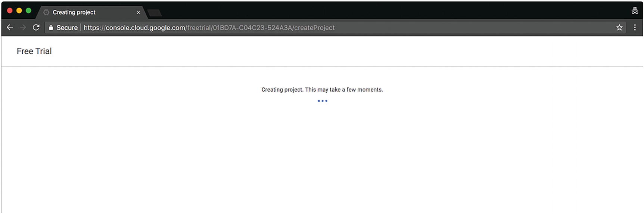This screenshot has width=644, height=214.
Task: Click the Secure label in address bar
Action: click(67, 28)
